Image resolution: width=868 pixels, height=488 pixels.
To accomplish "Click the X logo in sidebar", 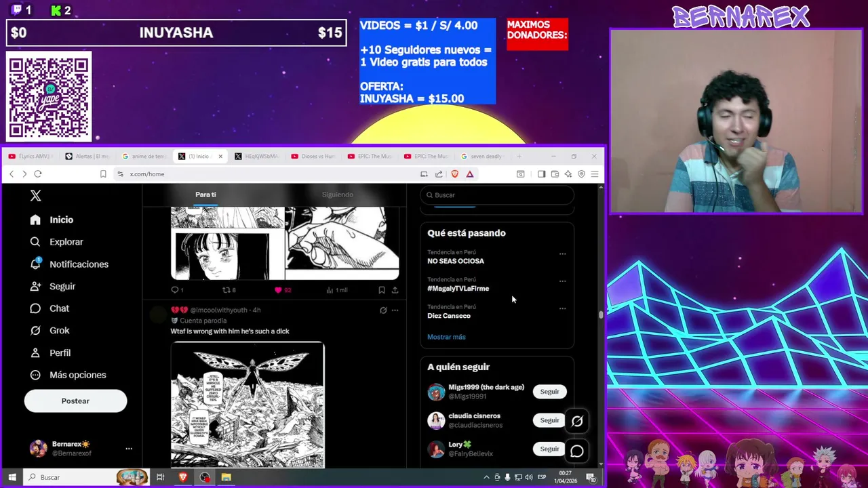I will 36,196.
